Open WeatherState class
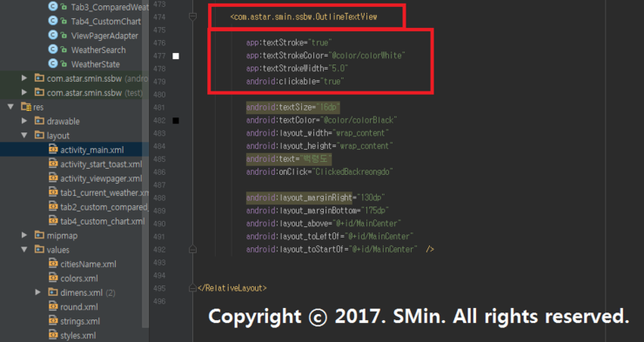 (95, 64)
